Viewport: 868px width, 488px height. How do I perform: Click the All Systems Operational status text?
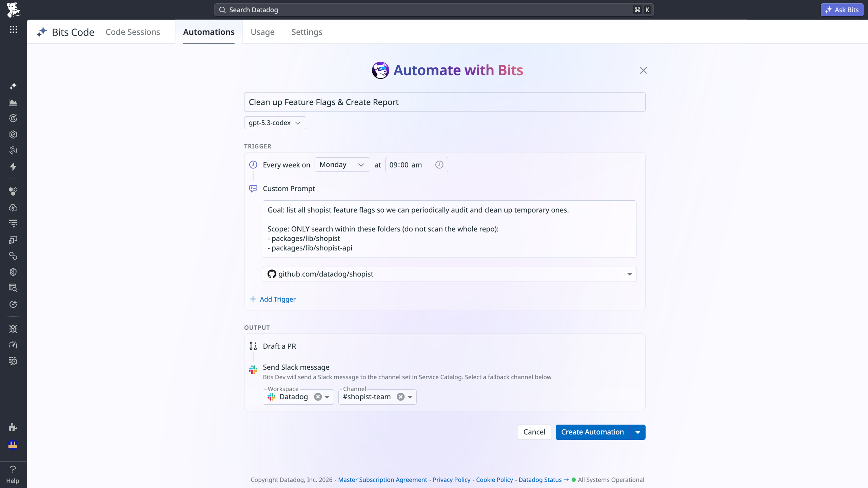[611, 480]
